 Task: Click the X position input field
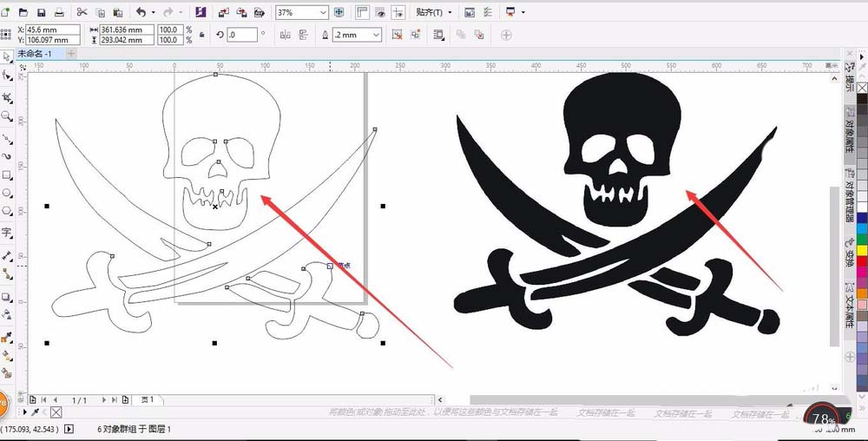click(x=52, y=30)
